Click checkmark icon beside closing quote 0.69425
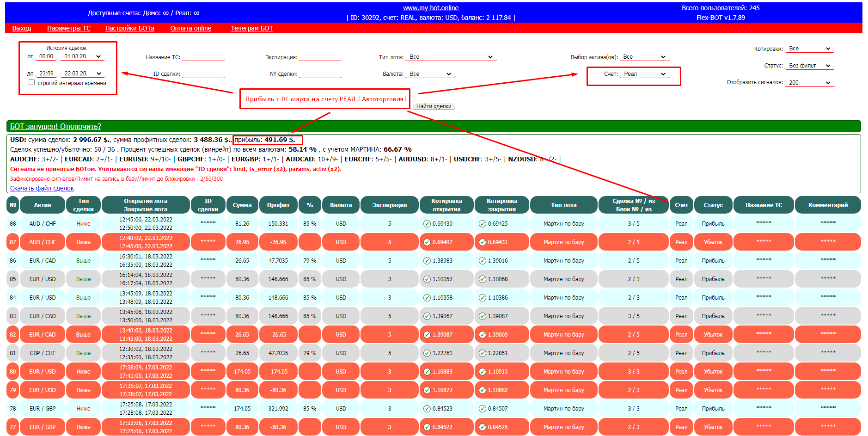868x436 pixels. pyautogui.click(x=483, y=224)
